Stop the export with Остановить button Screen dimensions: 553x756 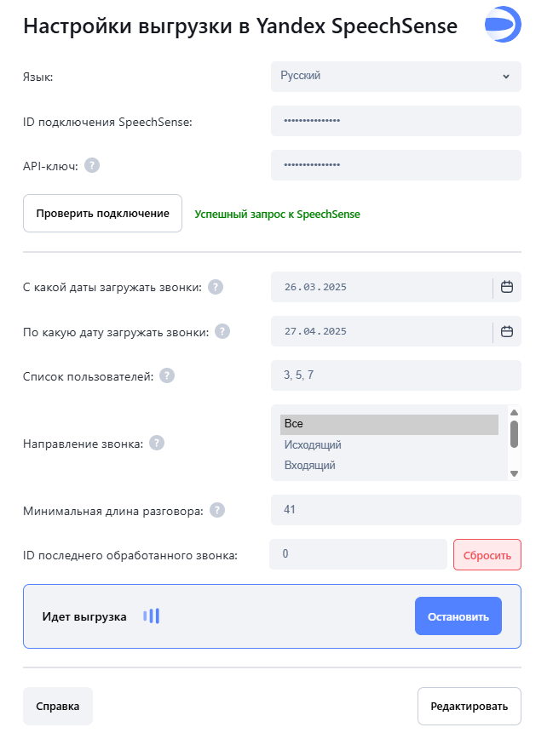tap(458, 616)
